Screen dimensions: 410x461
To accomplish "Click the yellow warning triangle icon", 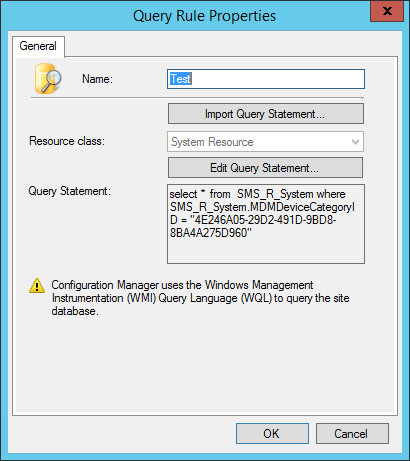I will coord(37,286).
